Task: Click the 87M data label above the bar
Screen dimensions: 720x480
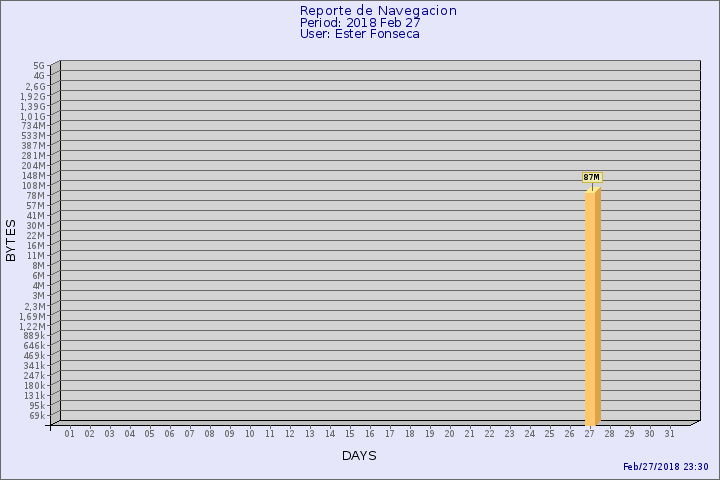Action: click(x=591, y=177)
